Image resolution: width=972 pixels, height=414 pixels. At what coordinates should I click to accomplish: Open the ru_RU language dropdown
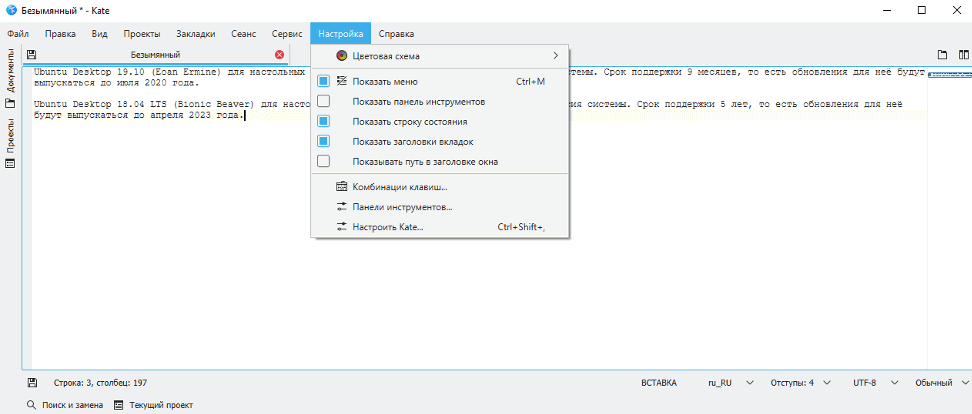pyautogui.click(x=731, y=383)
